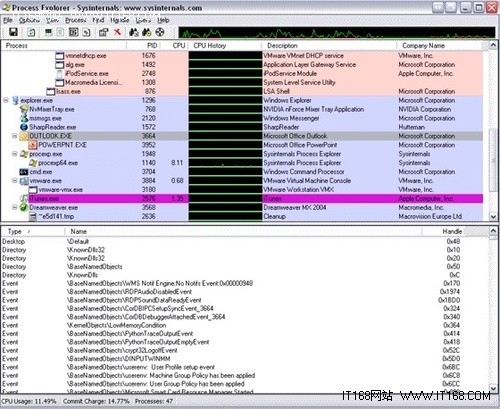Click the first binoculars Find icon
Viewport: 500px width, 409px height.
coord(134,32)
